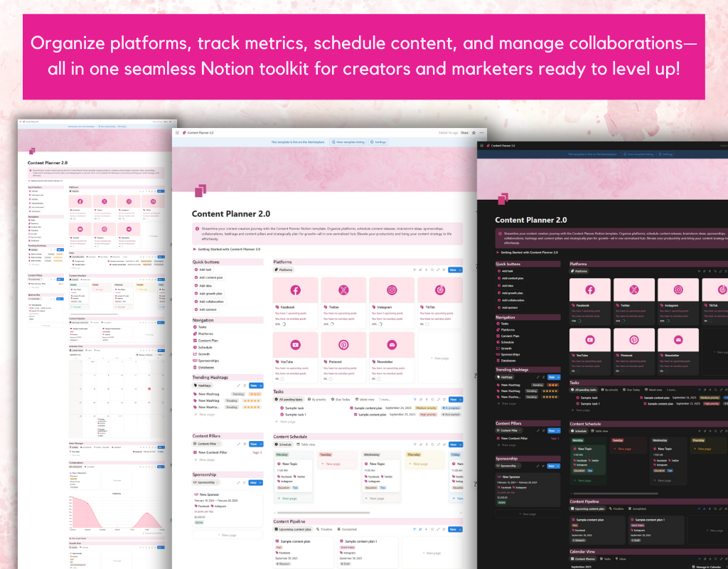728x569 pixels.
Task: Click the search icon in the middle window Content Pipeline toolbar
Action: pyautogui.click(x=432, y=529)
